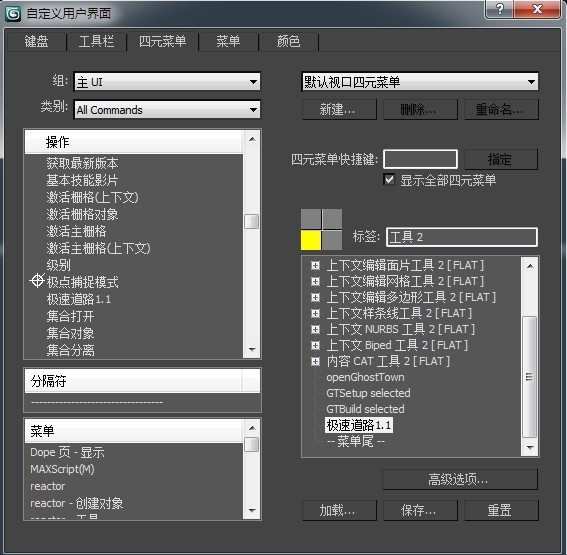
Task: Click the 保存... button
Action: [420, 510]
